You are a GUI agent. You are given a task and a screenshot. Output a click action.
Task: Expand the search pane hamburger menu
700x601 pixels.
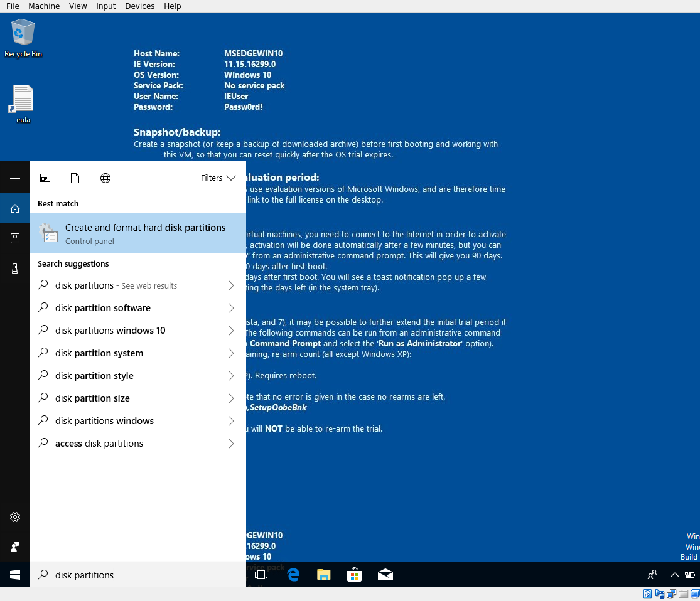tap(14, 178)
